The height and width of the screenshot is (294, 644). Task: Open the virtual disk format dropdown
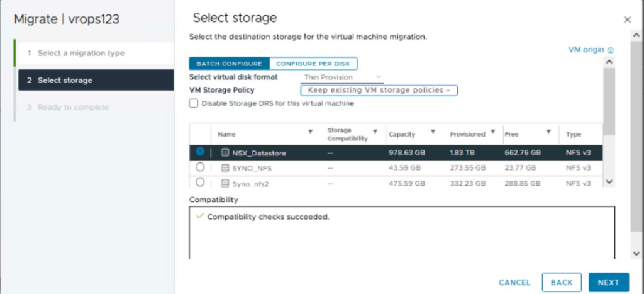tap(343, 77)
